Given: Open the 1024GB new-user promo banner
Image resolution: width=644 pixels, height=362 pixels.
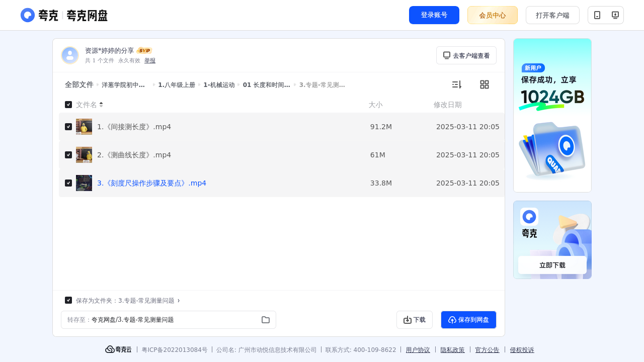Looking at the screenshot, I should click(x=552, y=115).
